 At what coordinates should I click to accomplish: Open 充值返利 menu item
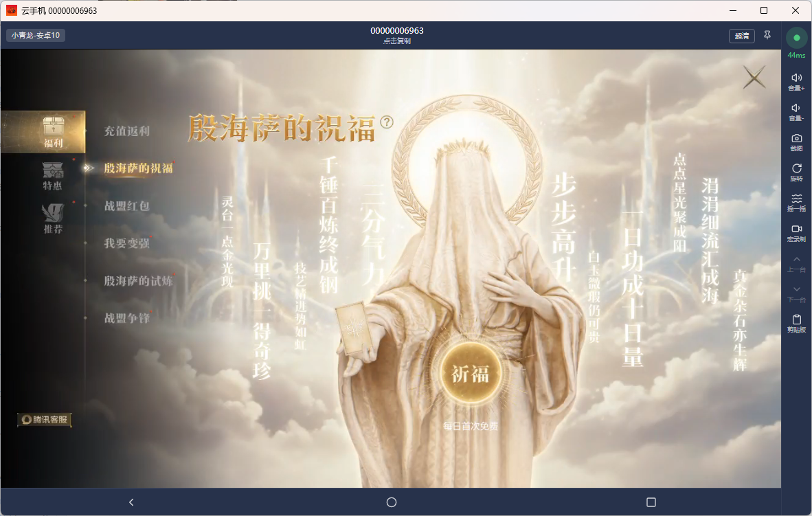tap(127, 131)
